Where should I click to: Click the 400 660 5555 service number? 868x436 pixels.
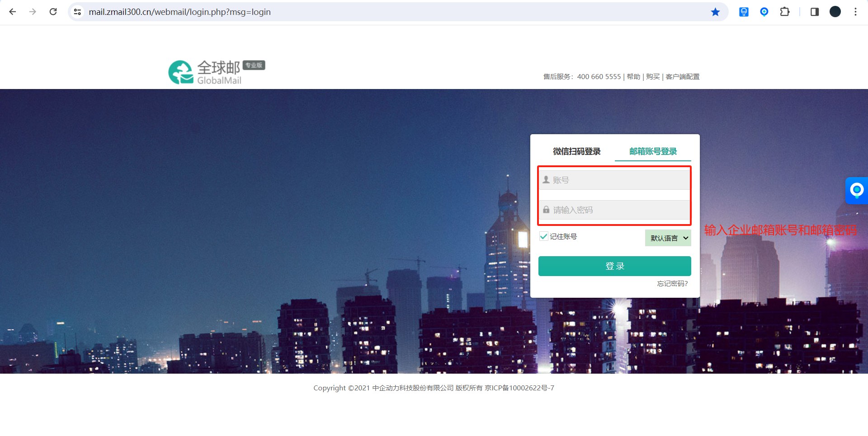pyautogui.click(x=599, y=77)
